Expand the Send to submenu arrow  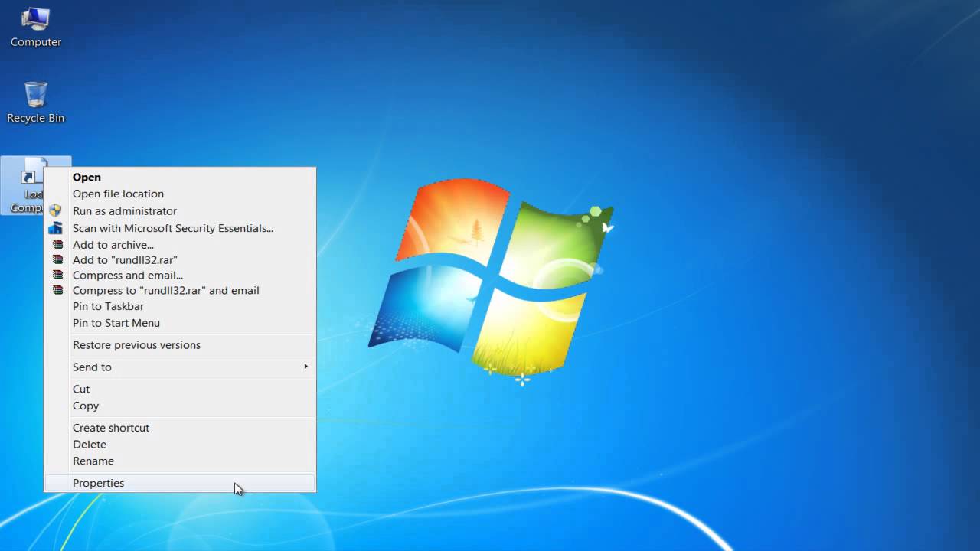305,367
